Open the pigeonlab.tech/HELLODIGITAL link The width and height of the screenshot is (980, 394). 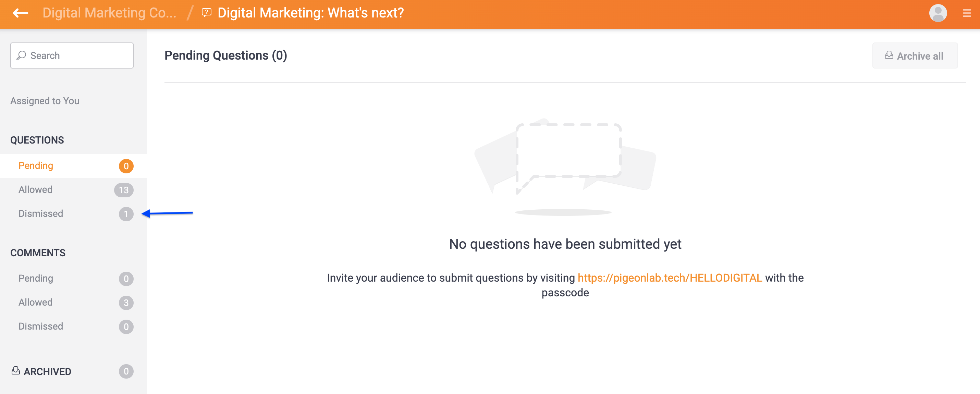(x=670, y=278)
